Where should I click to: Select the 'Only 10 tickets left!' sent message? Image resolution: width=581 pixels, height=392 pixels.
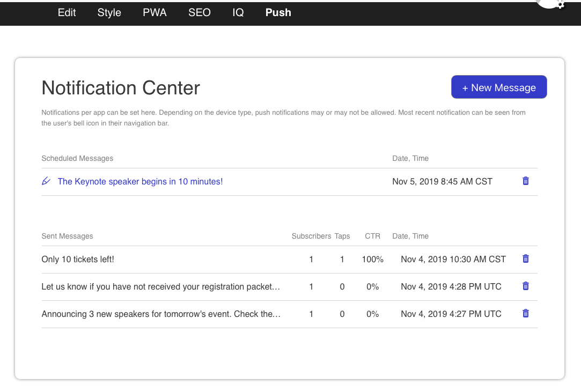point(78,260)
